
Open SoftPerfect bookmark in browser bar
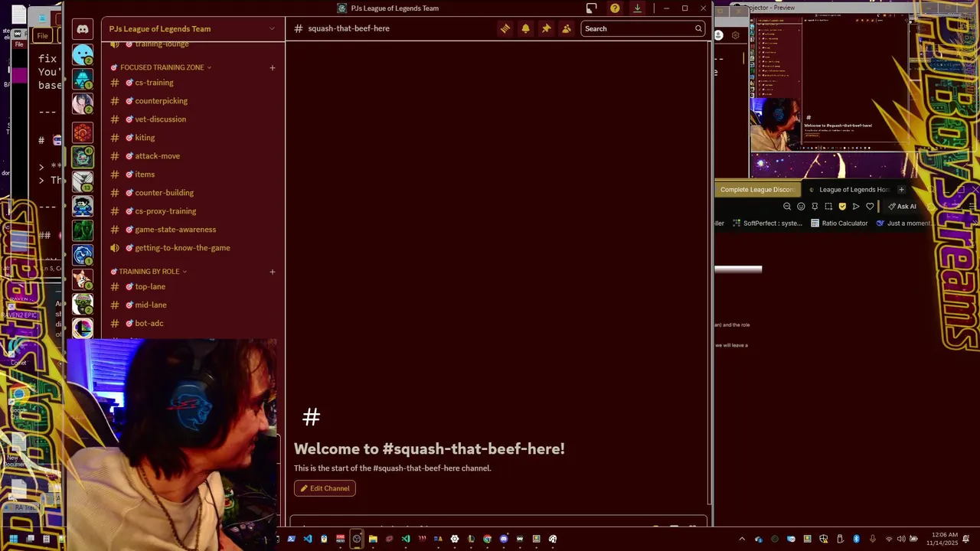click(767, 223)
